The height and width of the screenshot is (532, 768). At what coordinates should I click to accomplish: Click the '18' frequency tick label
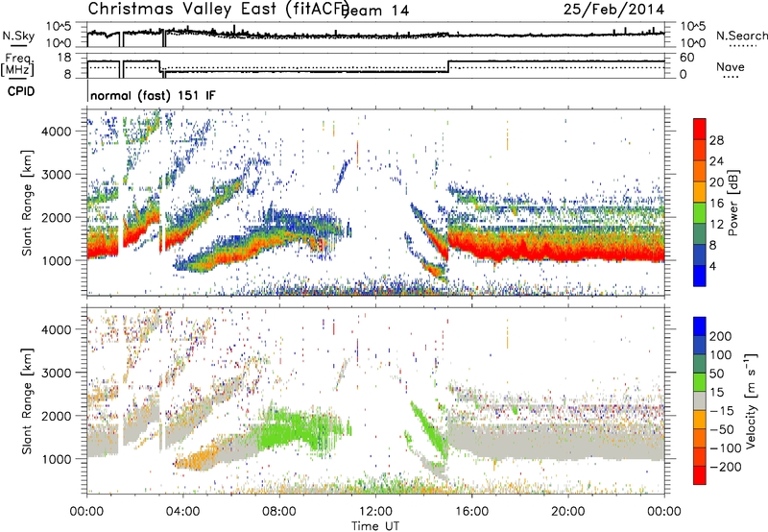tap(64, 58)
